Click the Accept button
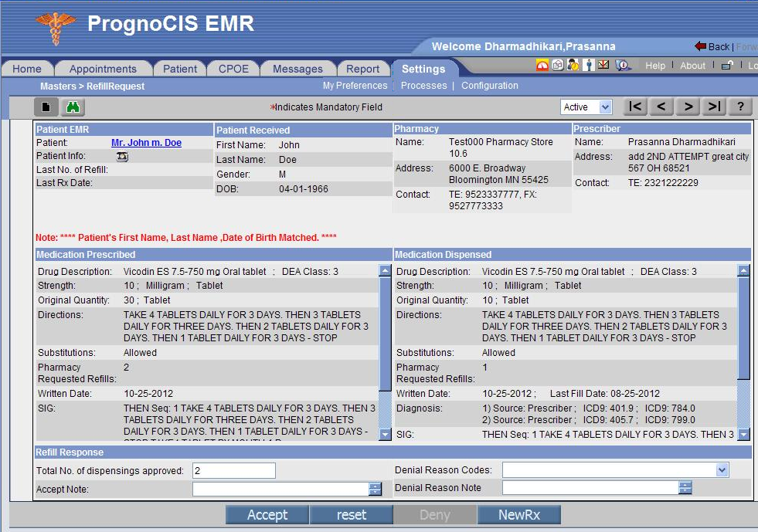This screenshot has width=758, height=532. (x=267, y=514)
